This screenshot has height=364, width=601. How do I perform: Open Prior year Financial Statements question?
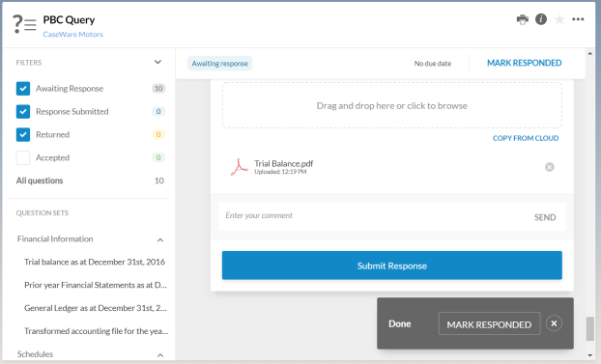tap(96, 285)
